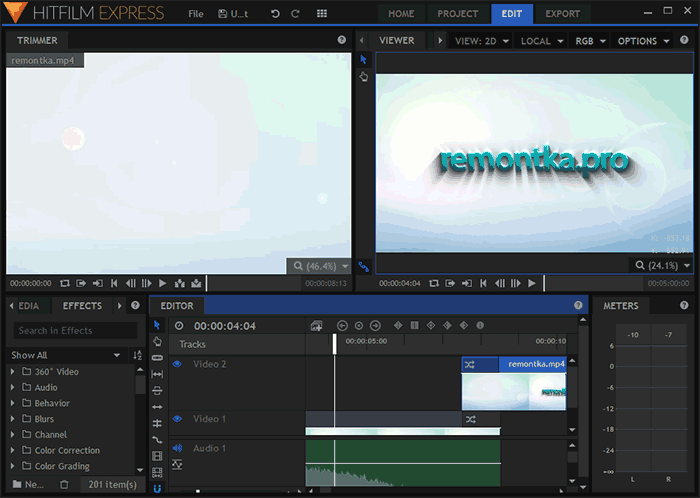This screenshot has width=700, height=498.
Task: Step forward one frame in Viewer
Action: [516, 283]
